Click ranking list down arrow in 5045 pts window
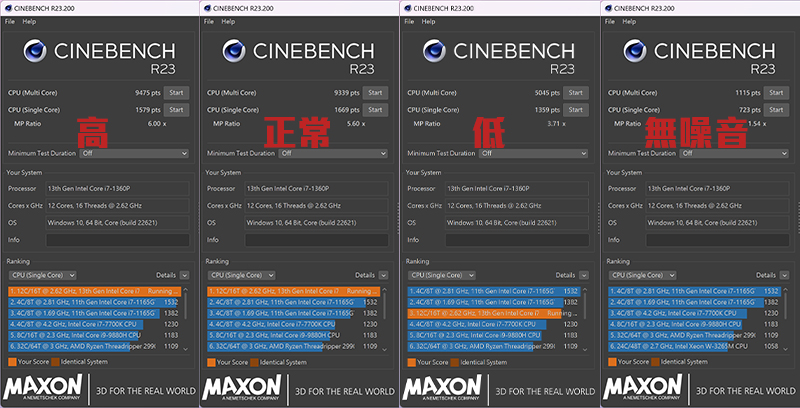800x408 pixels. (585, 349)
